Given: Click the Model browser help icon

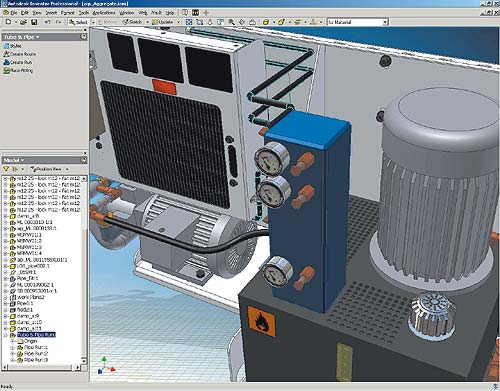Looking at the screenshot, I should 84,160.
